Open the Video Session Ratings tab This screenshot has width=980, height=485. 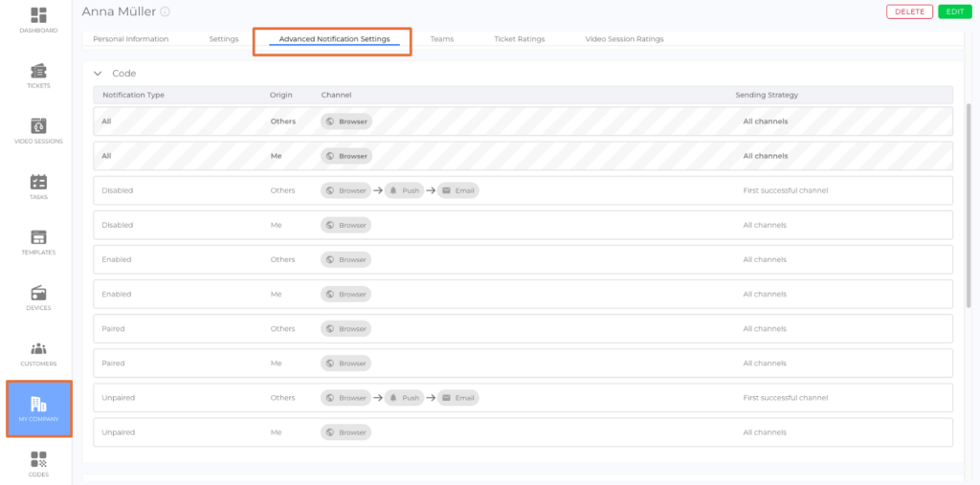pyautogui.click(x=624, y=39)
